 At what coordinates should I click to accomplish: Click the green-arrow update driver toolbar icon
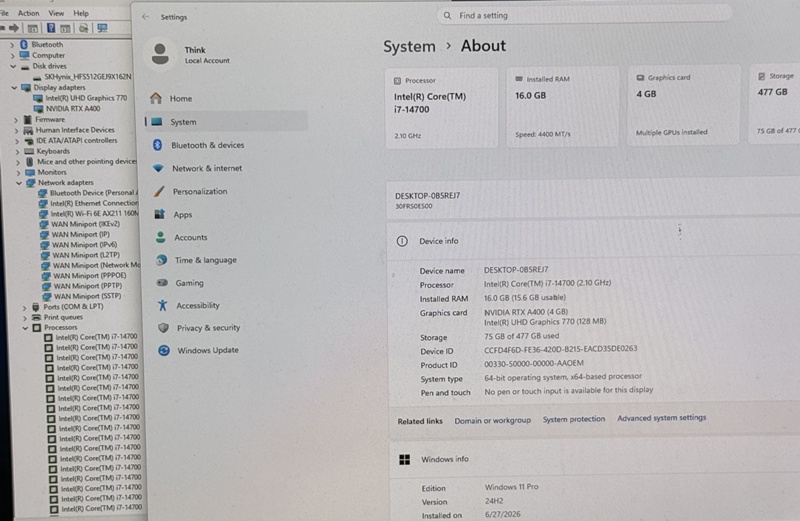84,28
